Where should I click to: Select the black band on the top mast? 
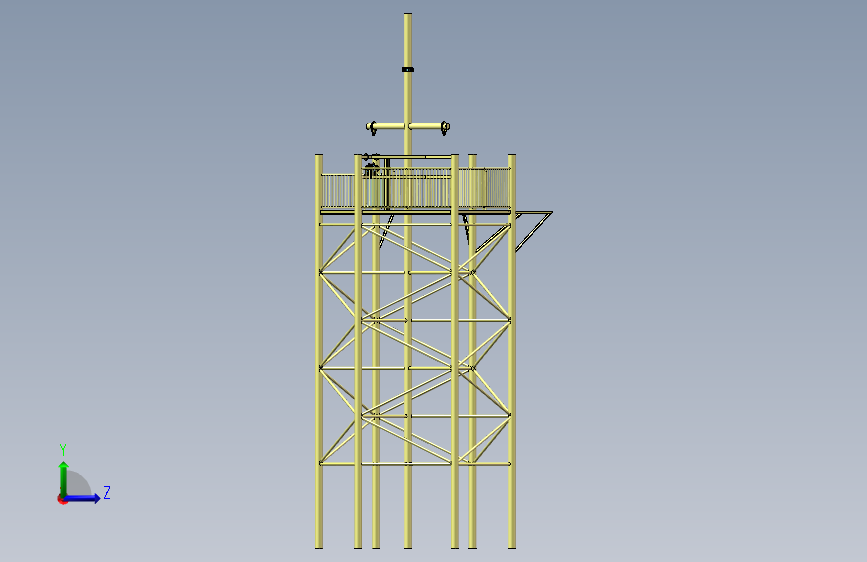[408, 70]
